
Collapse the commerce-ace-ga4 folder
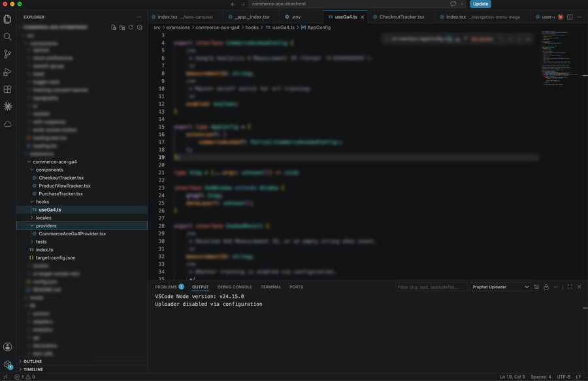(x=29, y=161)
